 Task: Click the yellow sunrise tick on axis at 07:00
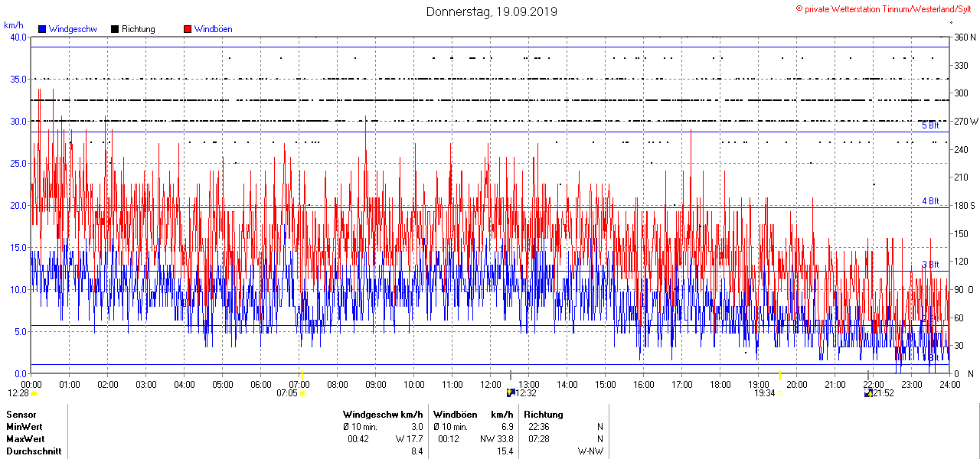[x=302, y=375]
